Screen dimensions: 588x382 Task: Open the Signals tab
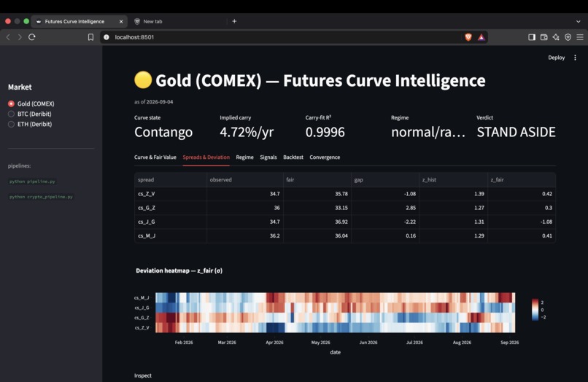(x=268, y=157)
